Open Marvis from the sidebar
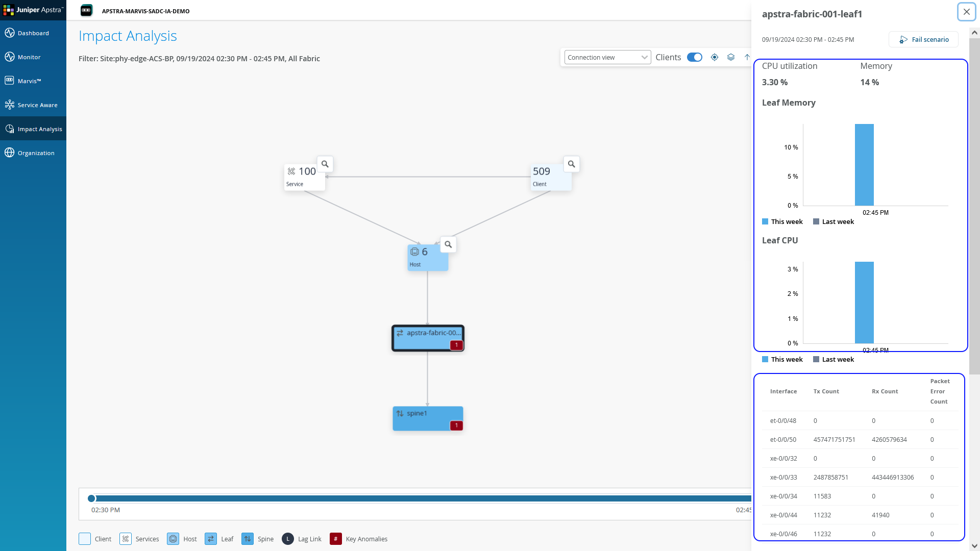This screenshot has height=551, width=980. 29,81
